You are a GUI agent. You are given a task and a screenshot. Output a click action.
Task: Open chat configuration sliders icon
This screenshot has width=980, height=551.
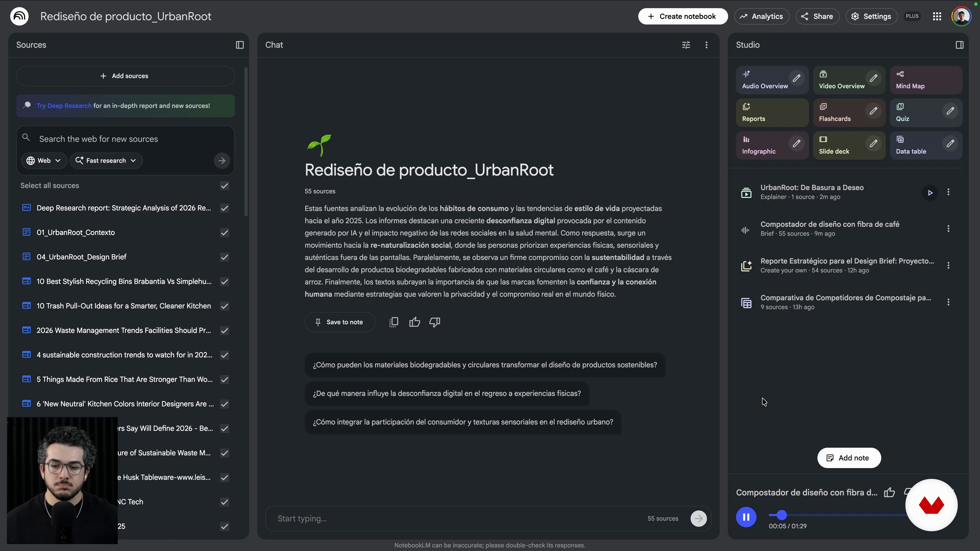686,45
